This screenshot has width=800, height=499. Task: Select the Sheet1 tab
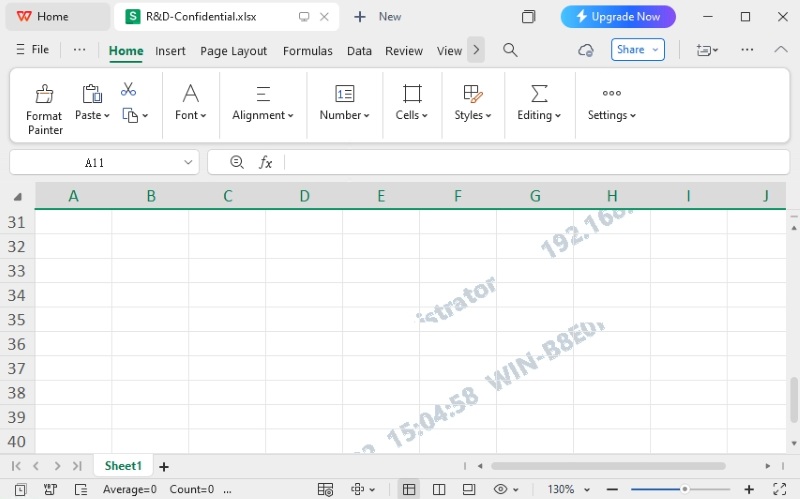point(123,466)
